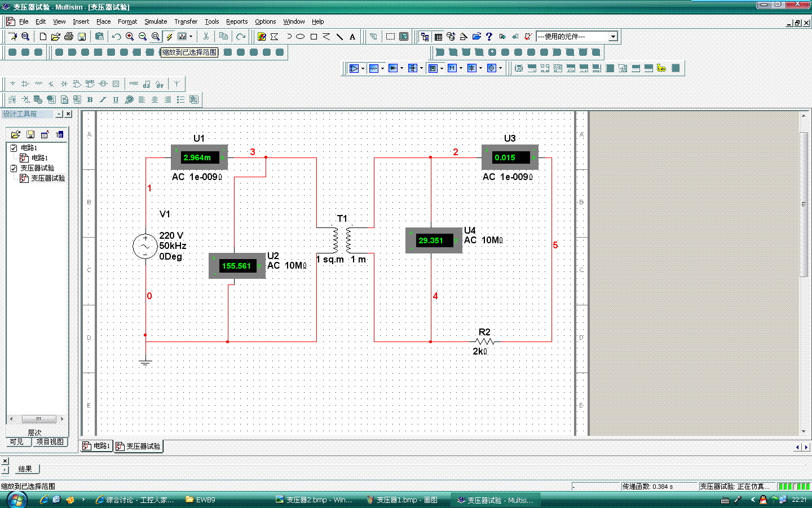Expand the diode component toolbar dropdown arrow

coord(401,68)
